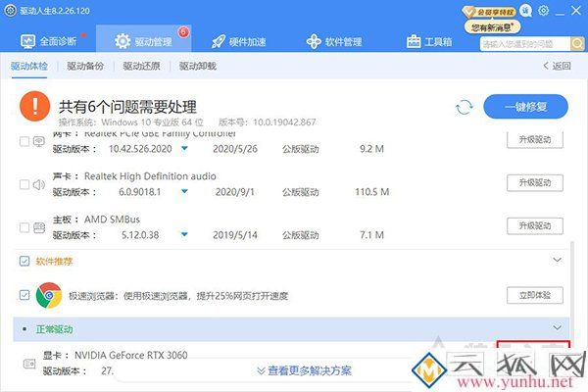
Task: Collapse the 软件推荐 section chevron
Action: (558, 260)
